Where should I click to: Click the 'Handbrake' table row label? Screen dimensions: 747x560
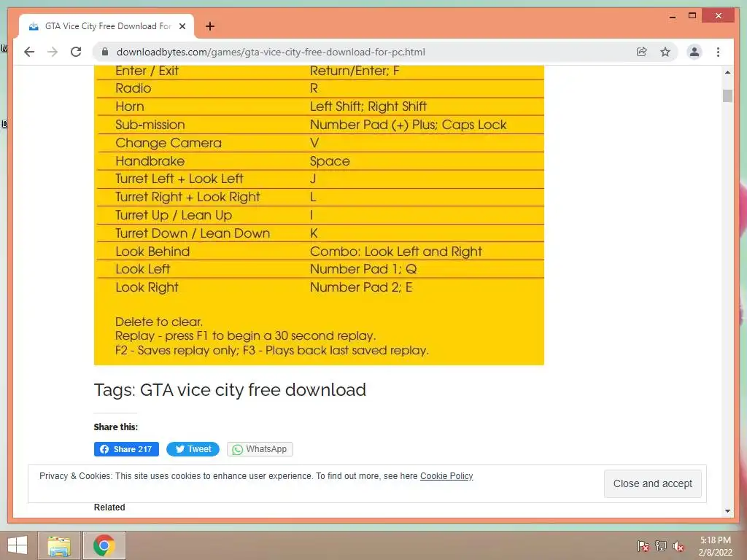(x=150, y=161)
